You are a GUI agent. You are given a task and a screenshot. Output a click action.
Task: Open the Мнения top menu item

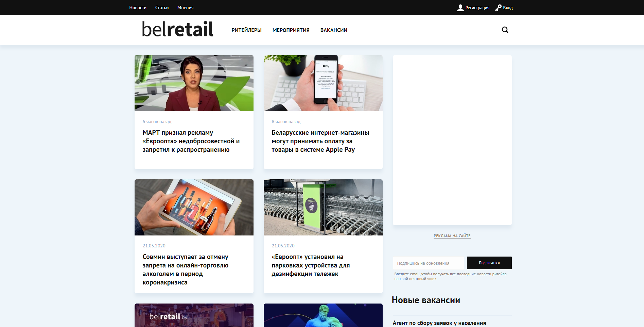pos(185,7)
